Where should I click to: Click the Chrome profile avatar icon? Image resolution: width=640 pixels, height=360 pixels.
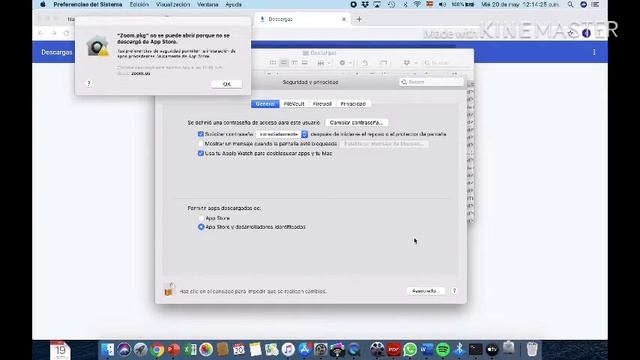tap(587, 33)
